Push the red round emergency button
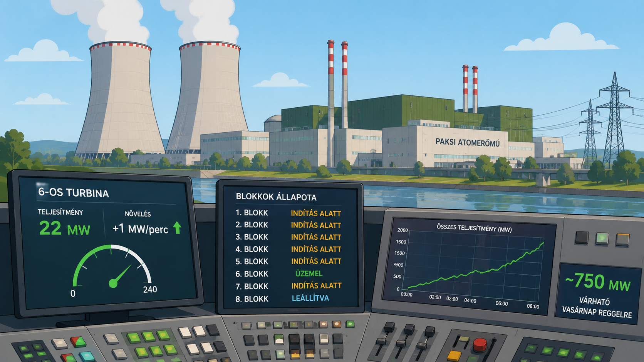The width and height of the screenshot is (644, 362). 480,344
